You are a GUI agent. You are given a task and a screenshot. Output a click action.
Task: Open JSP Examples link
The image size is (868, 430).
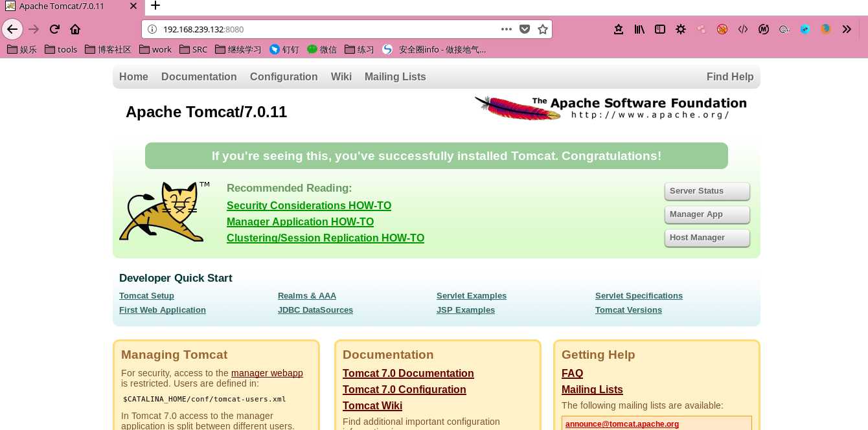(x=466, y=310)
